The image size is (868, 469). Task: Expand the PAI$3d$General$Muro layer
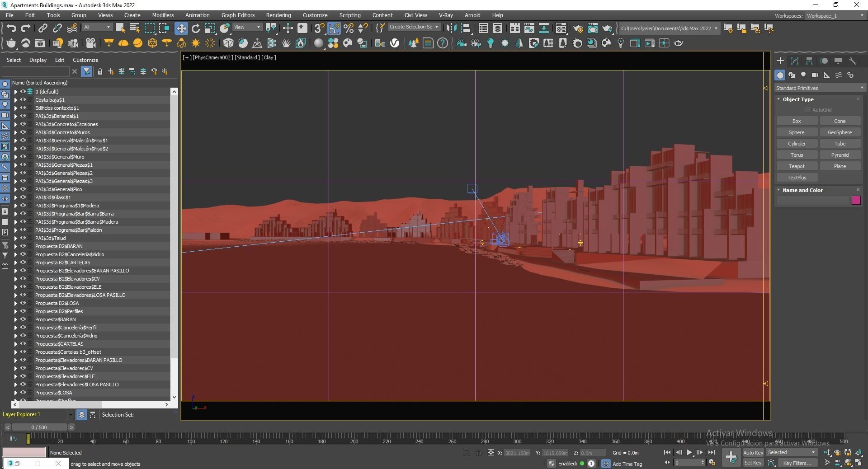tap(15, 157)
